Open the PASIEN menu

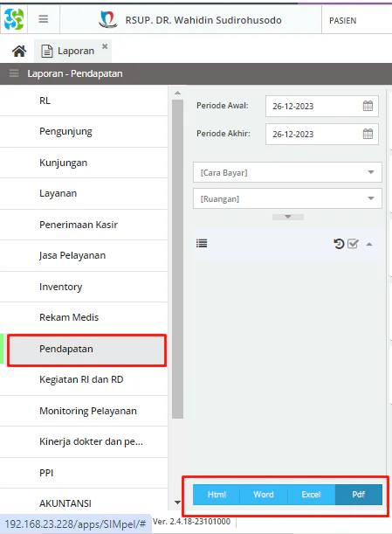click(x=342, y=21)
